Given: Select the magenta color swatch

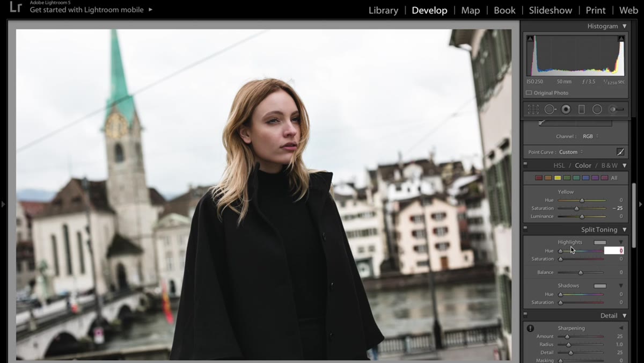Looking at the screenshot, I should [604, 178].
